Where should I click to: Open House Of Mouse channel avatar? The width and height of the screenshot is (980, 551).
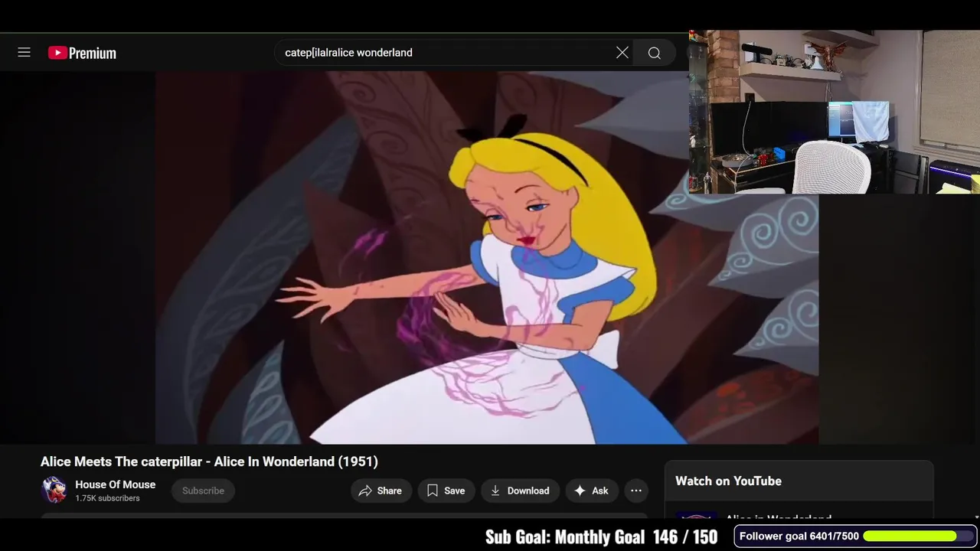(x=54, y=491)
